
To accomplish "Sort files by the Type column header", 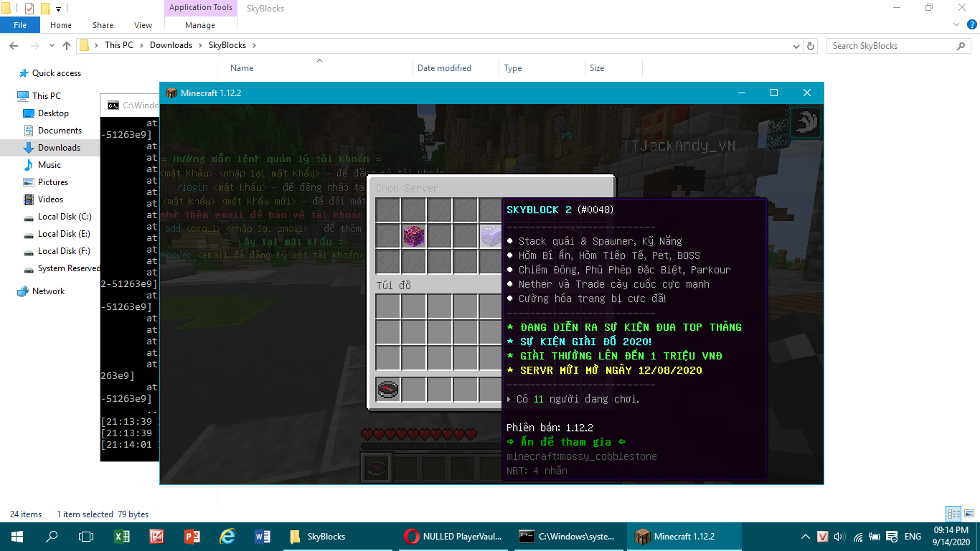I will (512, 68).
